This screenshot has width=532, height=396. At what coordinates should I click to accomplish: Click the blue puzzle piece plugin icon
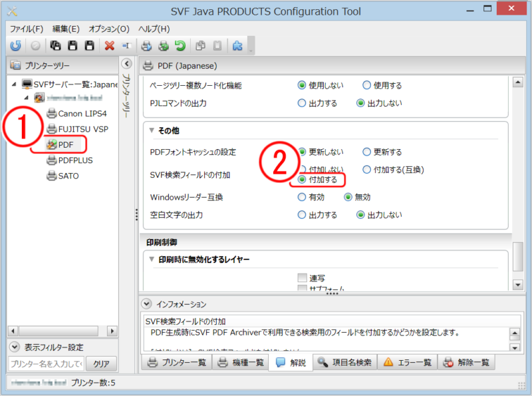tap(237, 46)
